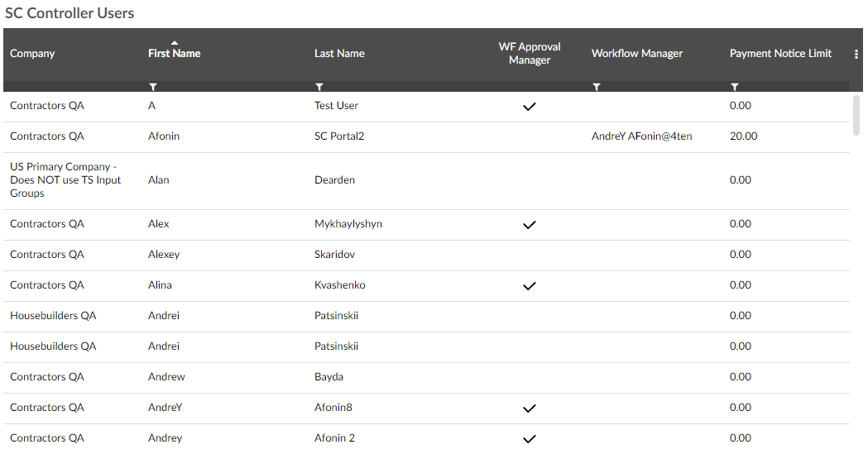Sort by Payment Notice Limit header
The width and height of the screenshot is (868, 454).
(780, 54)
